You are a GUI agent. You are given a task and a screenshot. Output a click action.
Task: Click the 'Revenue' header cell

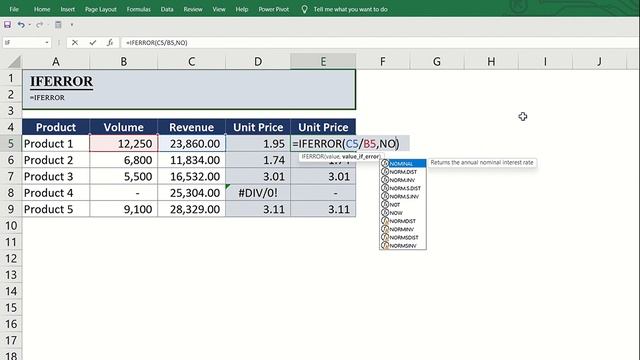coord(191,127)
